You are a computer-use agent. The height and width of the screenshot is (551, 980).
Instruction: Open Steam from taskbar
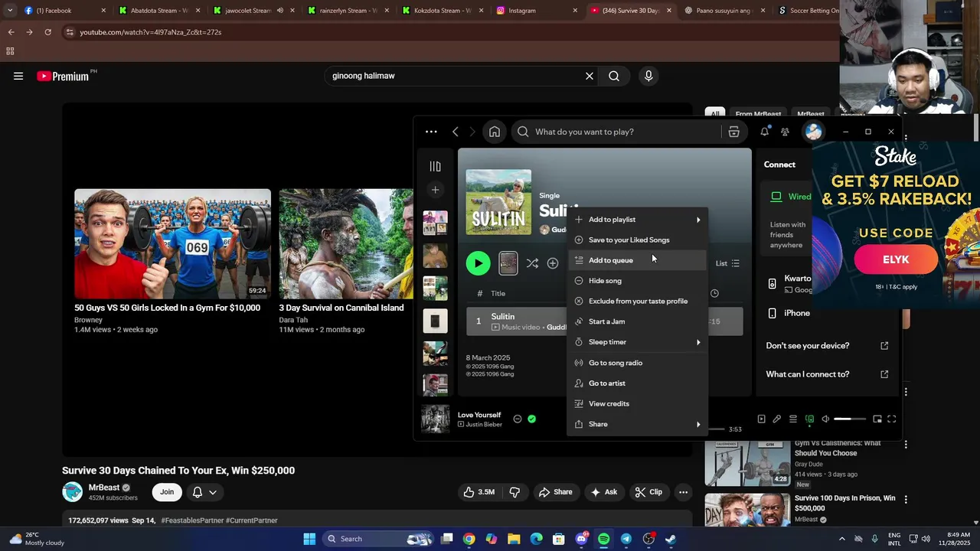[x=671, y=539]
